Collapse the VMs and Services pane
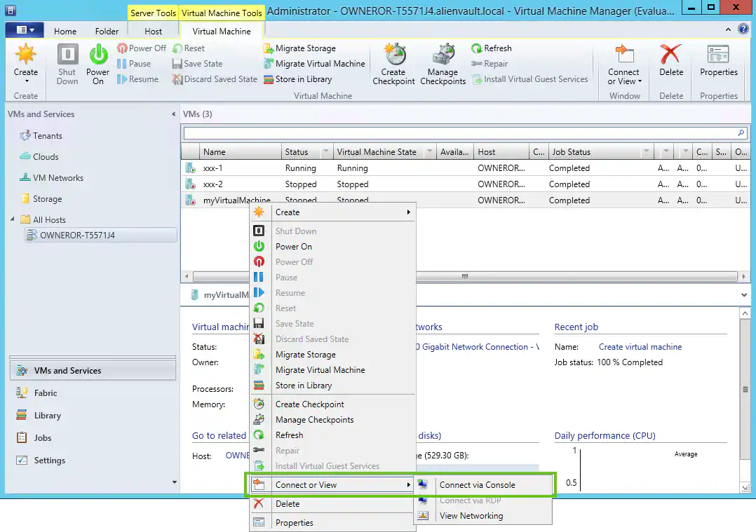The height and width of the screenshot is (532, 756). coord(173,114)
